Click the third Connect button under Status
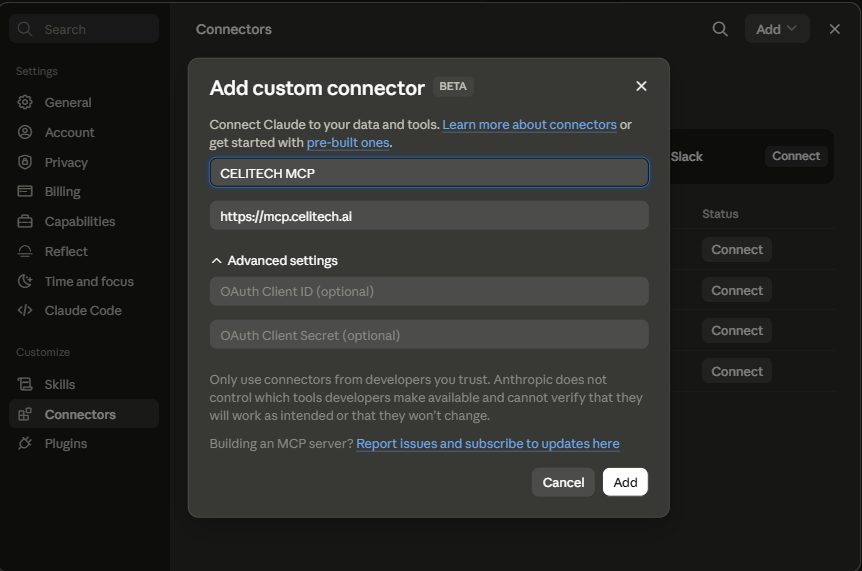 tap(737, 330)
